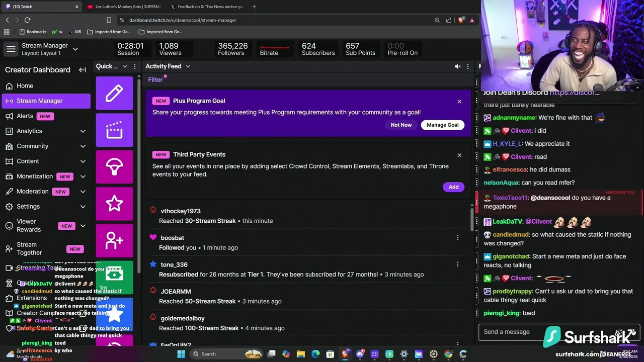644x362 pixels.
Task: Open Task View from the taskbar
Action: [272, 354]
